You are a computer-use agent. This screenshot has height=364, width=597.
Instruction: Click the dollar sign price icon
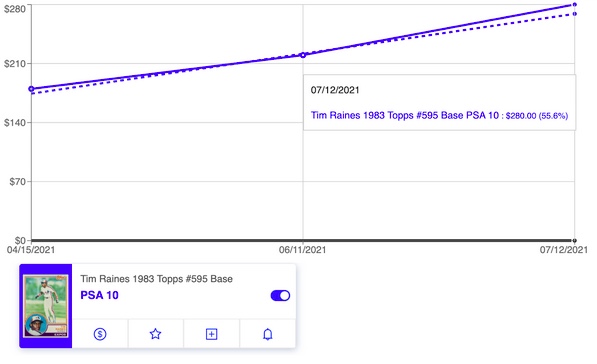point(100,334)
